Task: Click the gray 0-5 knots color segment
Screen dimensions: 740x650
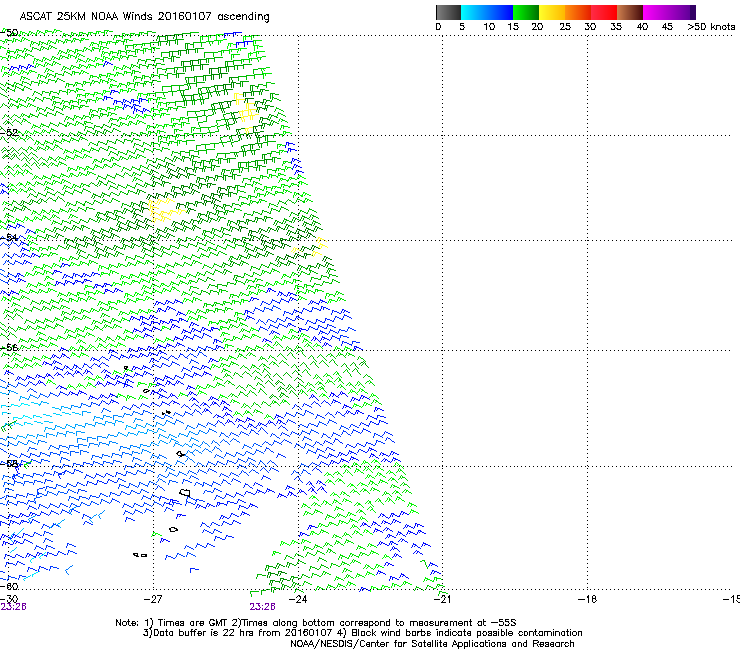Action: pyautogui.click(x=448, y=12)
